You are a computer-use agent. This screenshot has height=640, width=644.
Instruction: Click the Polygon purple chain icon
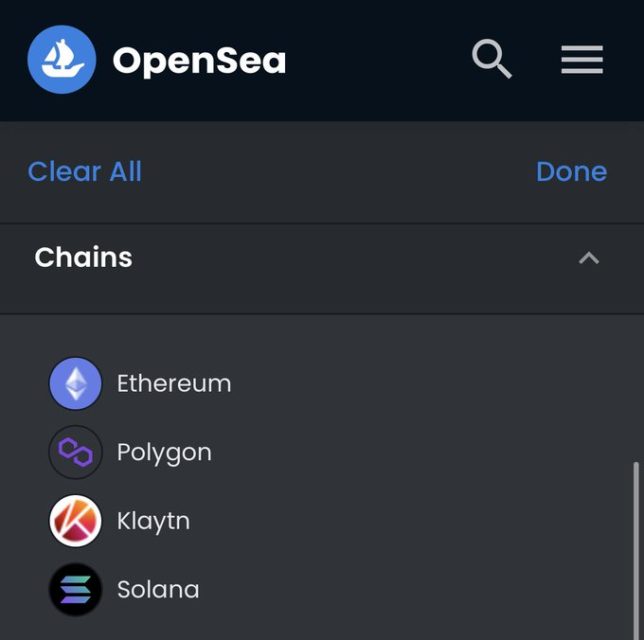pos(75,452)
